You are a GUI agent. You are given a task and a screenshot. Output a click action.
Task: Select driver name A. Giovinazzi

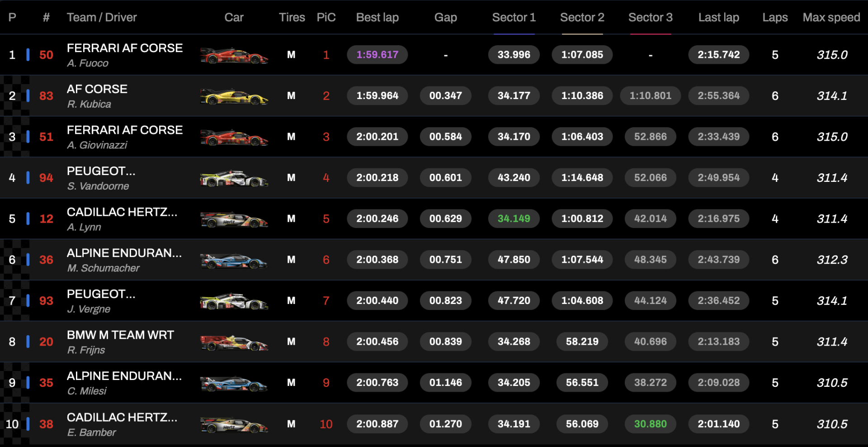97,145
